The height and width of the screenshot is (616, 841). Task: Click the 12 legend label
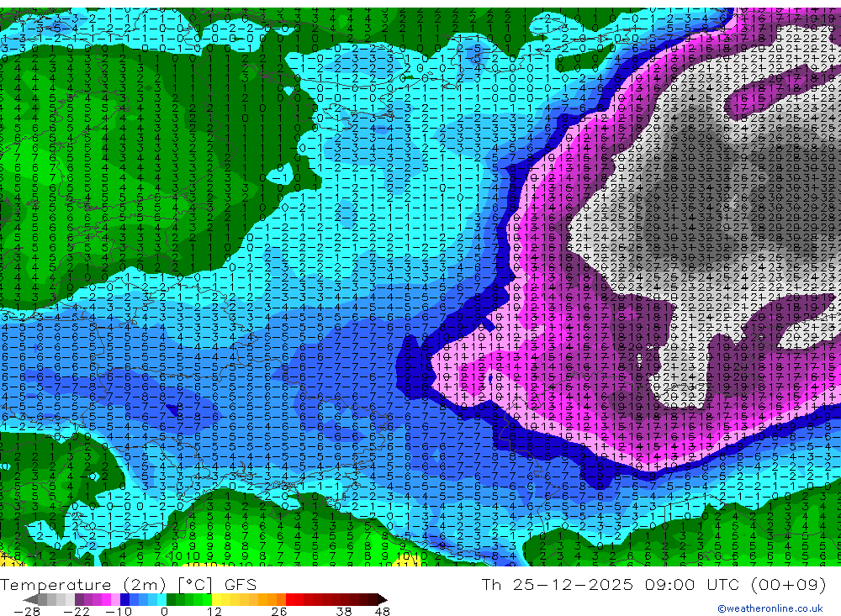point(214,611)
